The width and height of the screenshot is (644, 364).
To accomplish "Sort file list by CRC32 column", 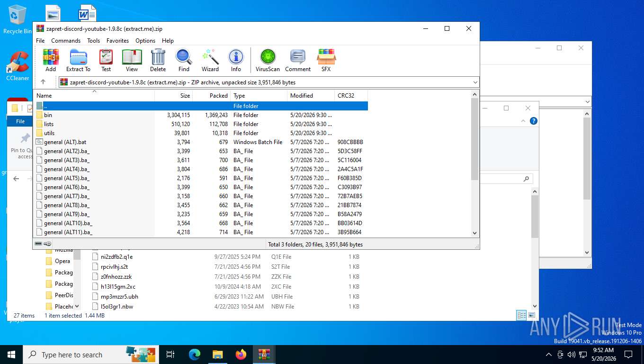I will [x=351, y=95].
